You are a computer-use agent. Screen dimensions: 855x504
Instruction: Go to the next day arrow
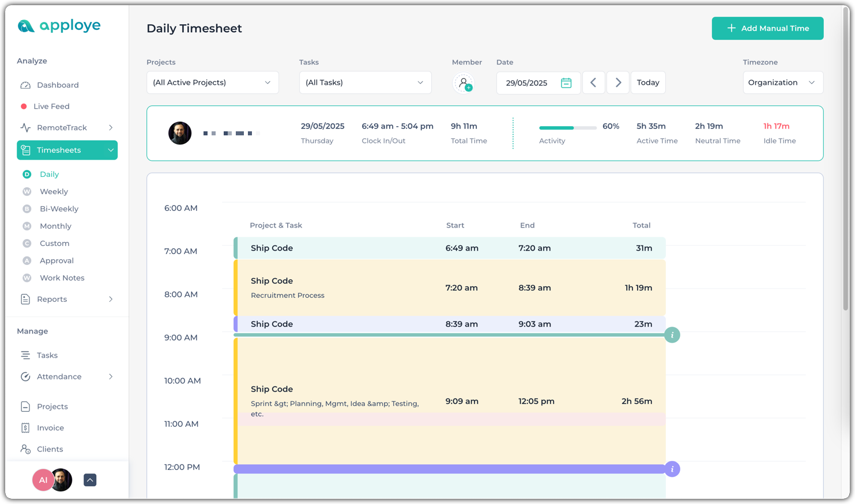tap(618, 83)
